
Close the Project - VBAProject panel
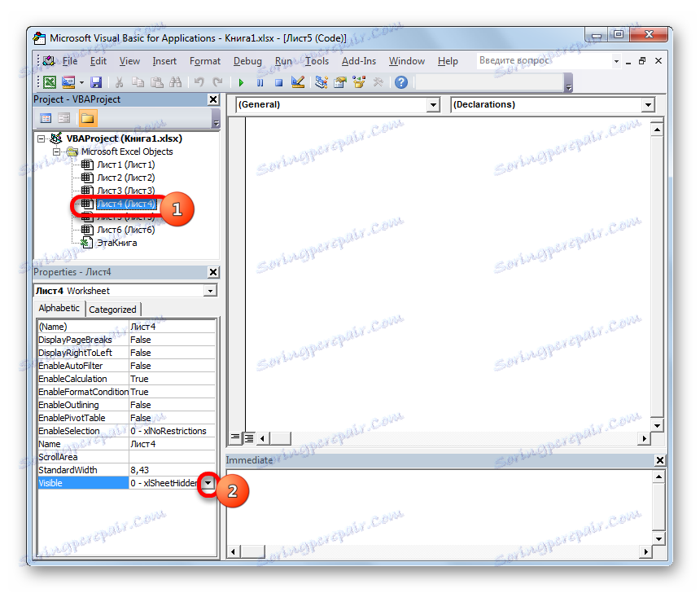pyautogui.click(x=213, y=99)
